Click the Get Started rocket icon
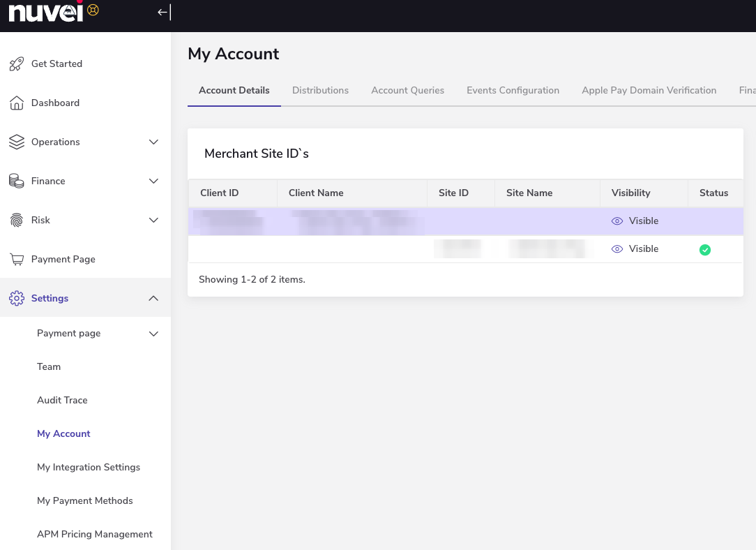756x550 pixels. pos(17,64)
